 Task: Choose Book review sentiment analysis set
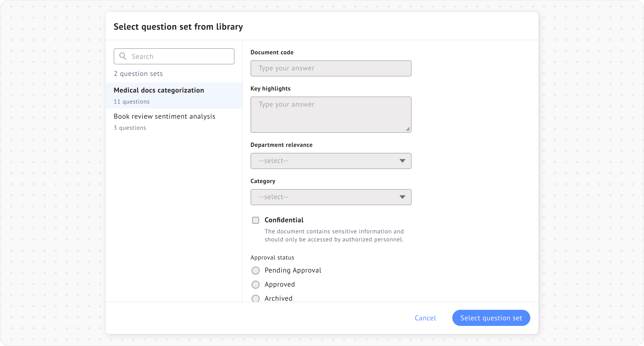[x=164, y=116]
